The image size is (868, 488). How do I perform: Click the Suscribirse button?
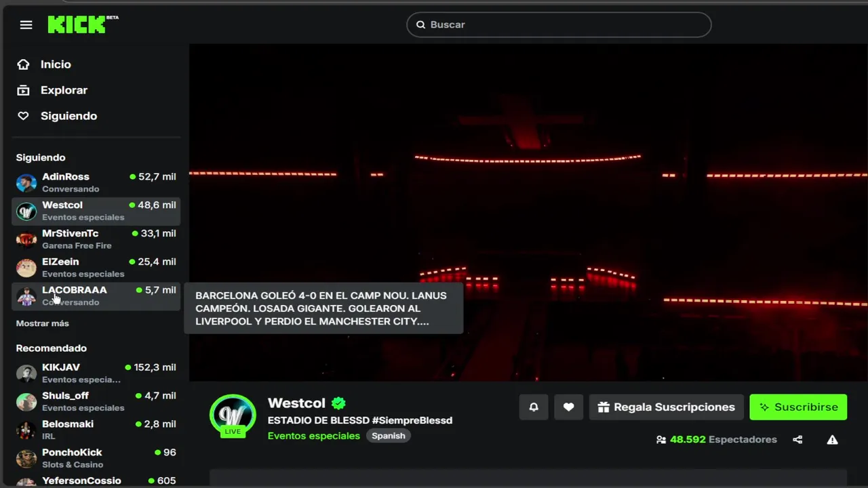798,407
